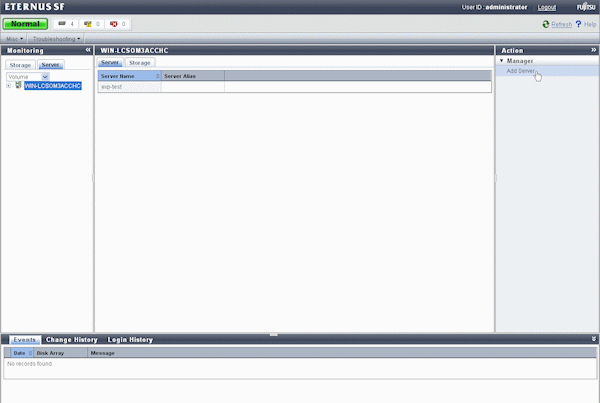
Task: Click the Refresh icon
Action: [546, 24]
